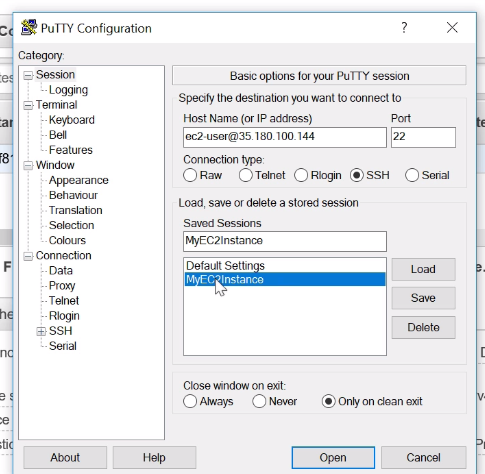The width and height of the screenshot is (485, 474).
Task: Click the Saved Sessions name field
Action: click(x=285, y=241)
